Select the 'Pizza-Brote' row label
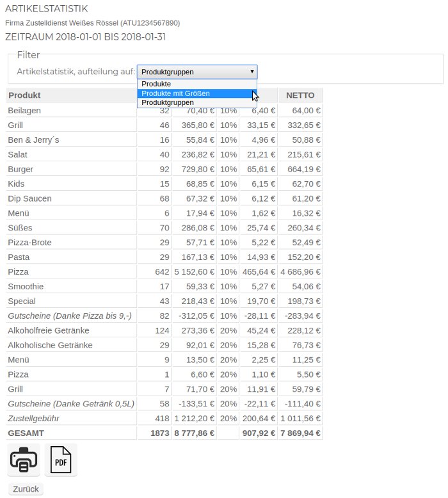This screenshot has height=498, width=448. pyautogui.click(x=30, y=243)
